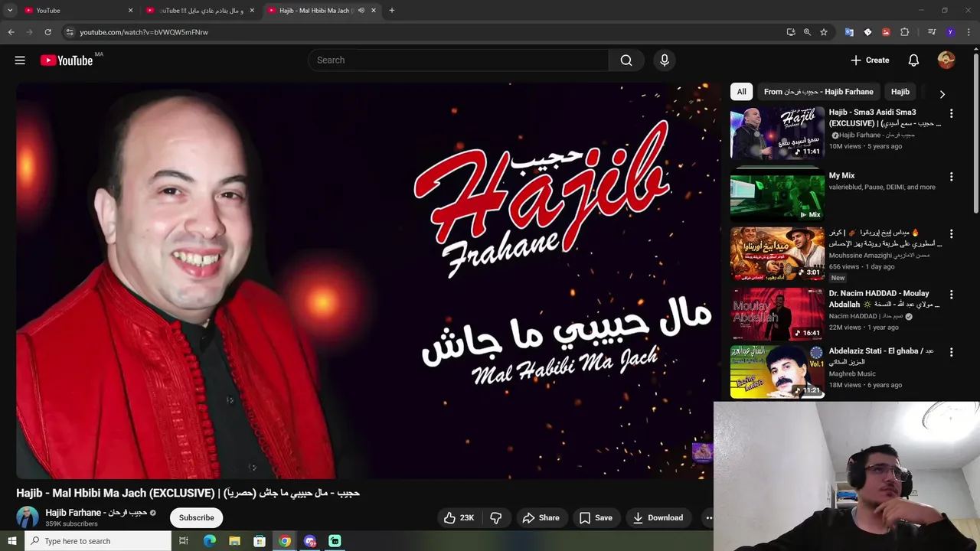Click the YouTube search input field
Image resolution: width=980 pixels, height=551 pixels.
coord(459,60)
